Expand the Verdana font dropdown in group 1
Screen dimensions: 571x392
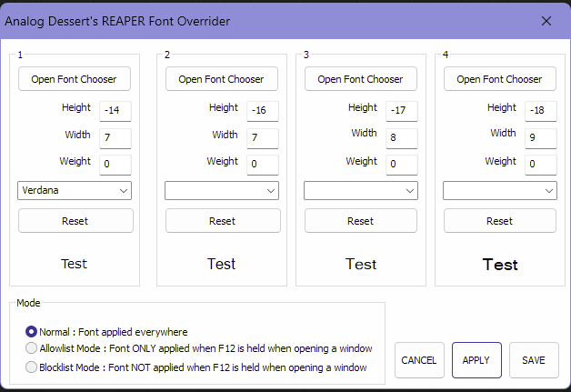[x=75, y=190]
